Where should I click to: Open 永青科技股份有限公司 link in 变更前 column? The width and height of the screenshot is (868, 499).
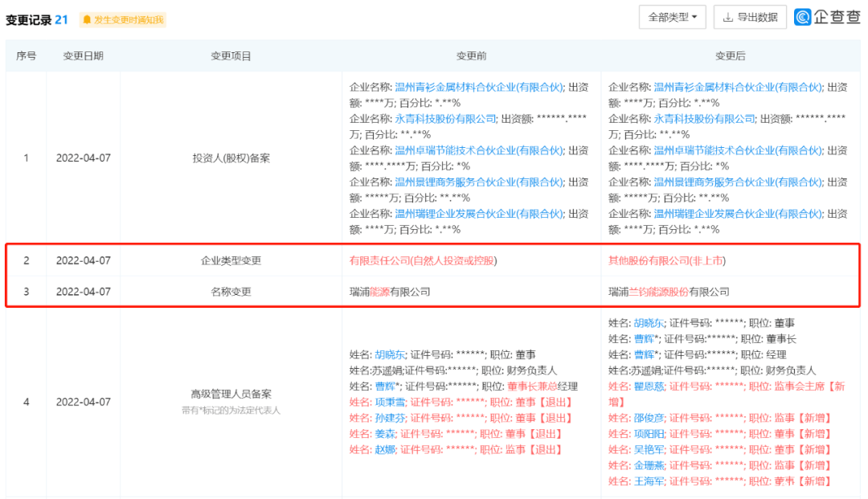445,119
